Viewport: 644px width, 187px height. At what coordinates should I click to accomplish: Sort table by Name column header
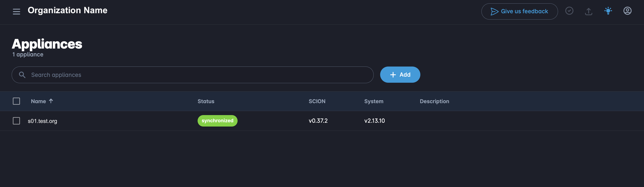coord(38,101)
